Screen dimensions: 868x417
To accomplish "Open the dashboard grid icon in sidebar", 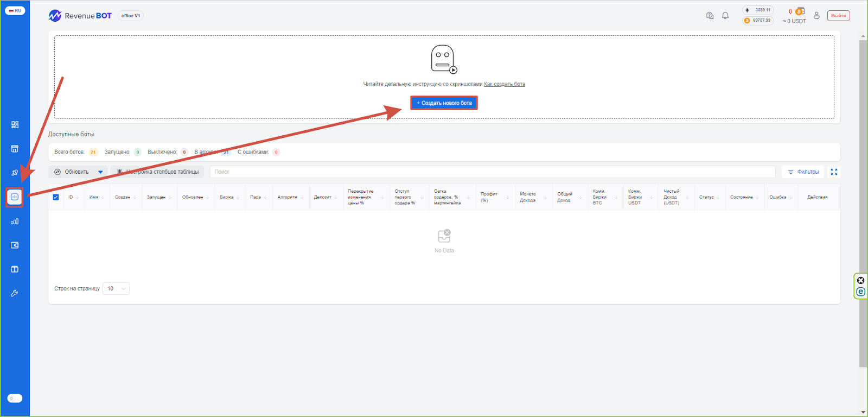I will click(15, 125).
